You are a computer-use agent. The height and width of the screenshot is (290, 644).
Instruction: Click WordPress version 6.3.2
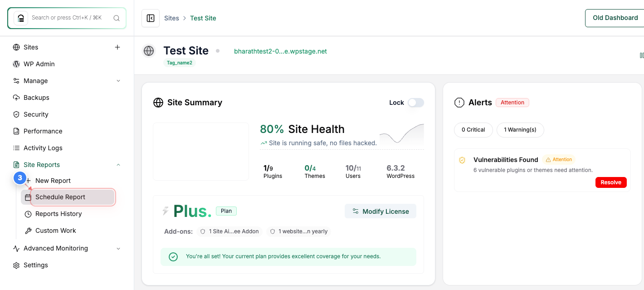tap(400, 172)
